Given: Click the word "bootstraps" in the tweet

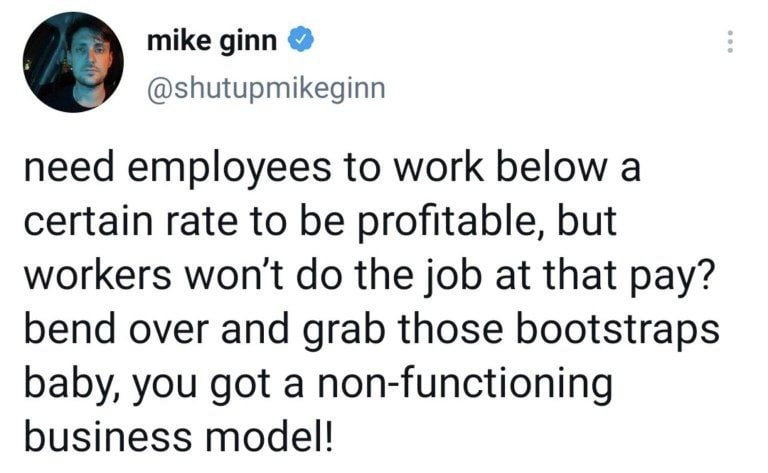Looking at the screenshot, I should (x=610, y=330).
